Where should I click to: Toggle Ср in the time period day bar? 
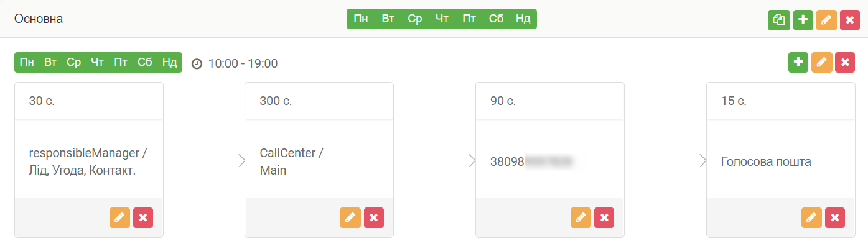74,62
